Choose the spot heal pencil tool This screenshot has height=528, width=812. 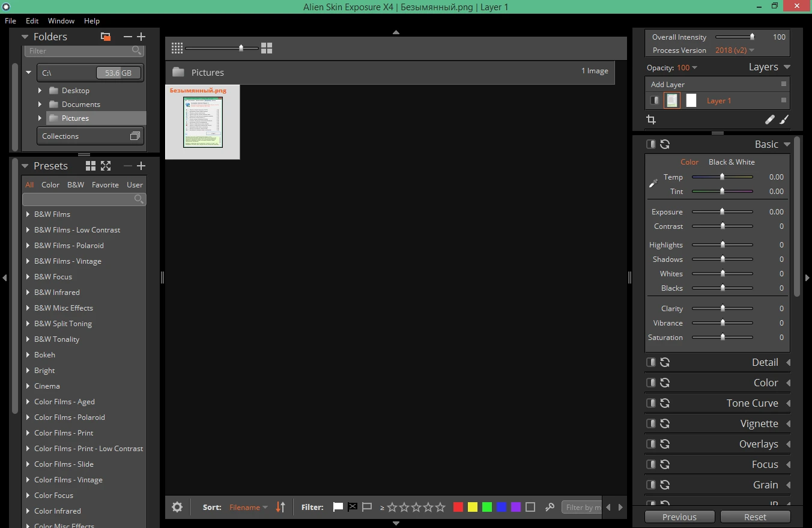[770, 120]
